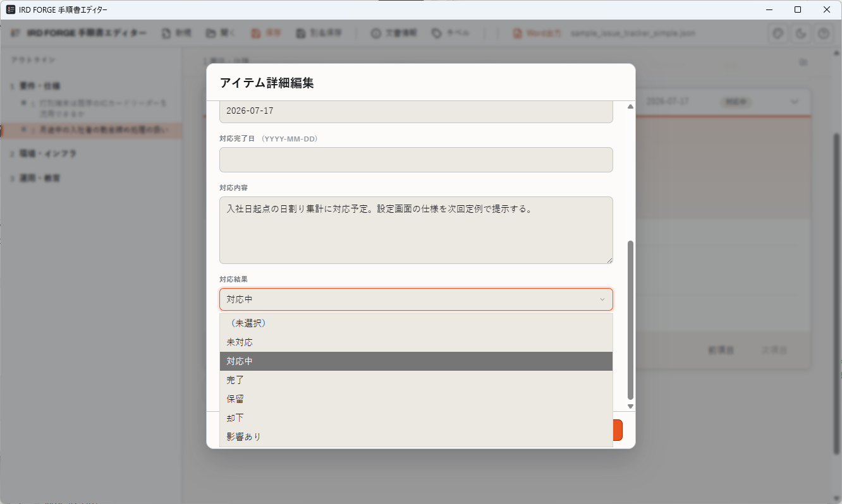
Task: Click the IRD FORGE app logo in header
Action: click(15, 33)
